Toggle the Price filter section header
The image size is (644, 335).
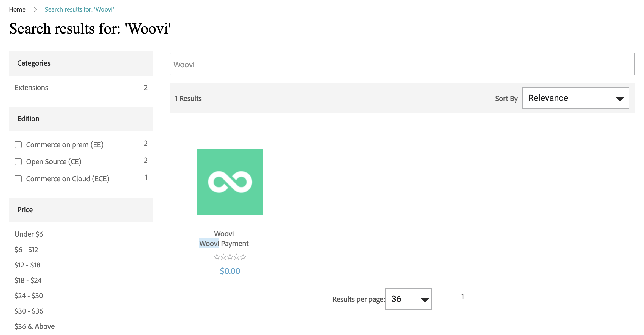pos(81,210)
